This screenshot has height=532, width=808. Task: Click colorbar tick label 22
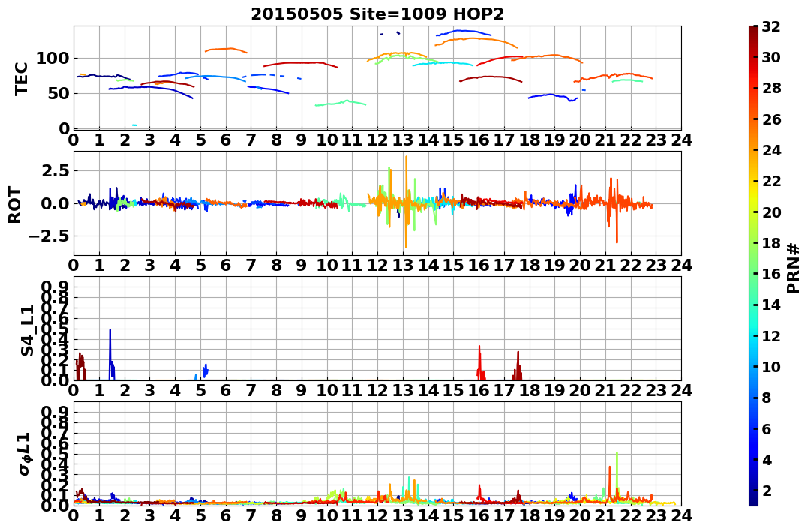(x=771, y=181)
